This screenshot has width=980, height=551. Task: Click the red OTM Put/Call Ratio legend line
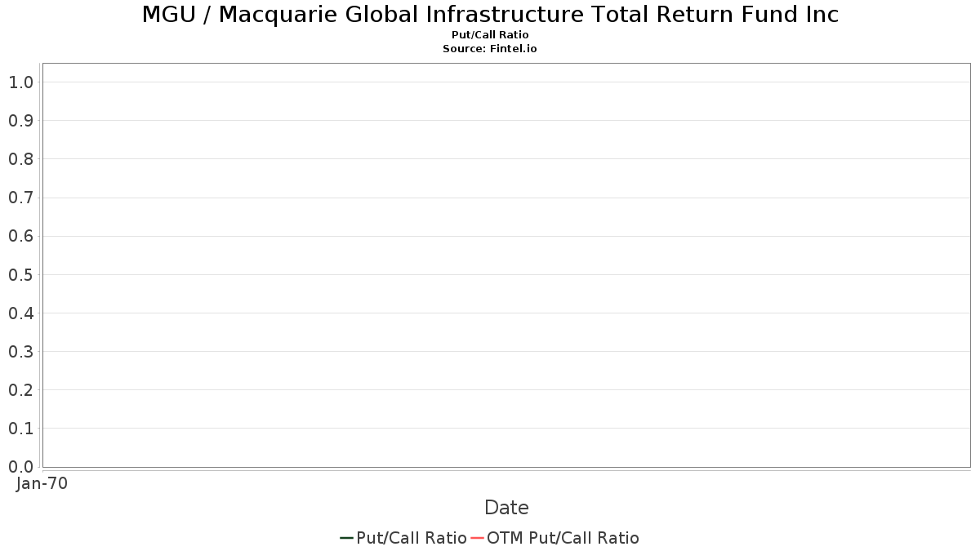click(x=478, y=538)
